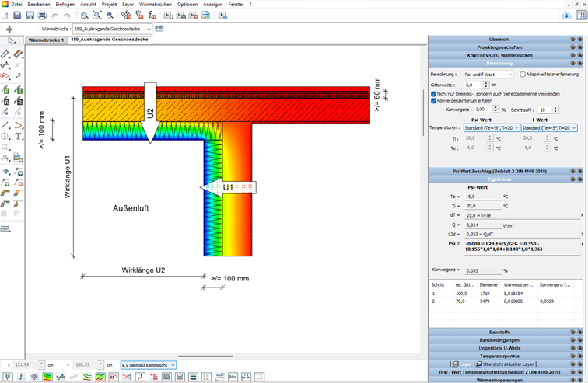This screenshot has width=588, height=383.
Task: Expand the Baustoffe panel header
Action: point(506,332)
